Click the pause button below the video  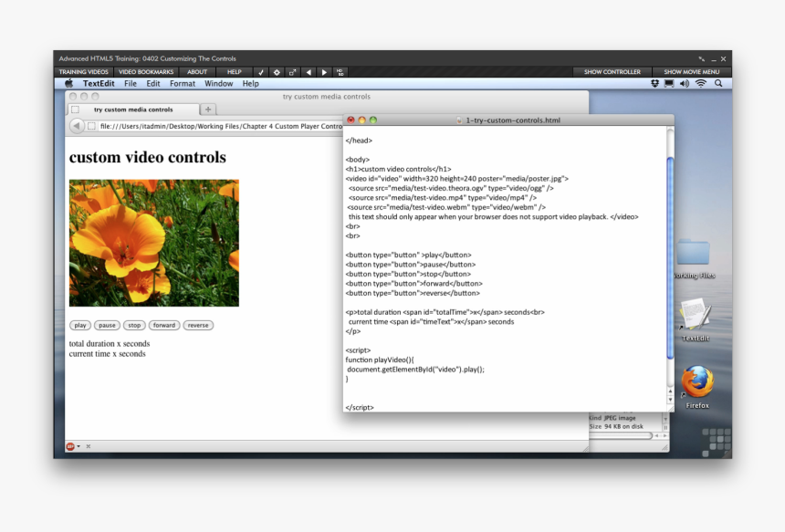107,325
